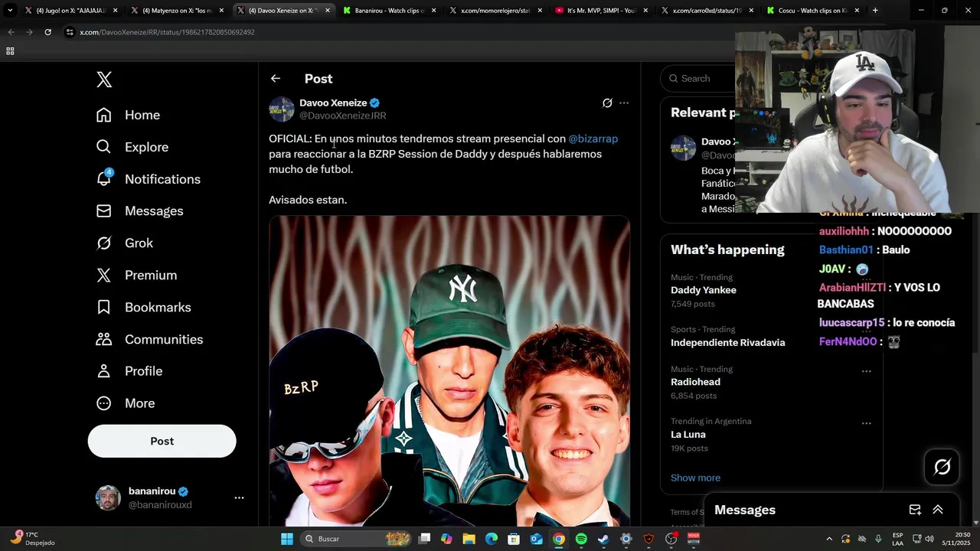Image resolution: width=980 pixels, height=551 pixels.
Task: Open the post's three-dot more options
Action: point(624,103)
